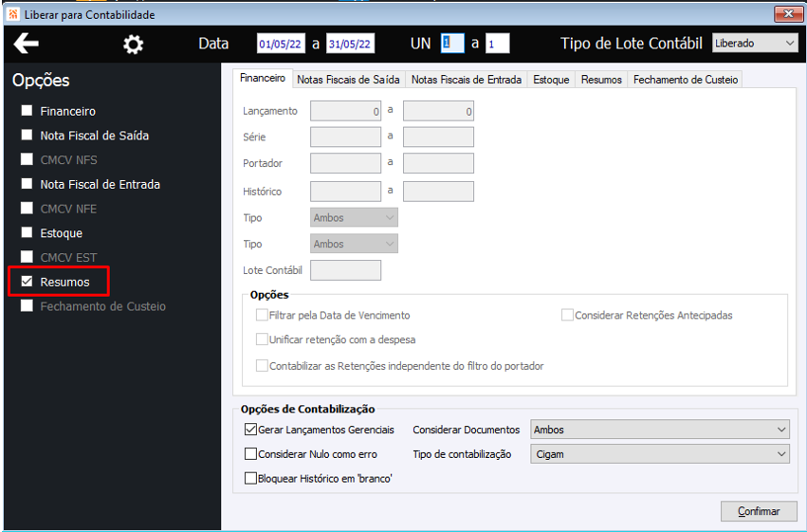Open the Tipo de contabilização dropdown
The image size is (807, 532).
(660, 454)
